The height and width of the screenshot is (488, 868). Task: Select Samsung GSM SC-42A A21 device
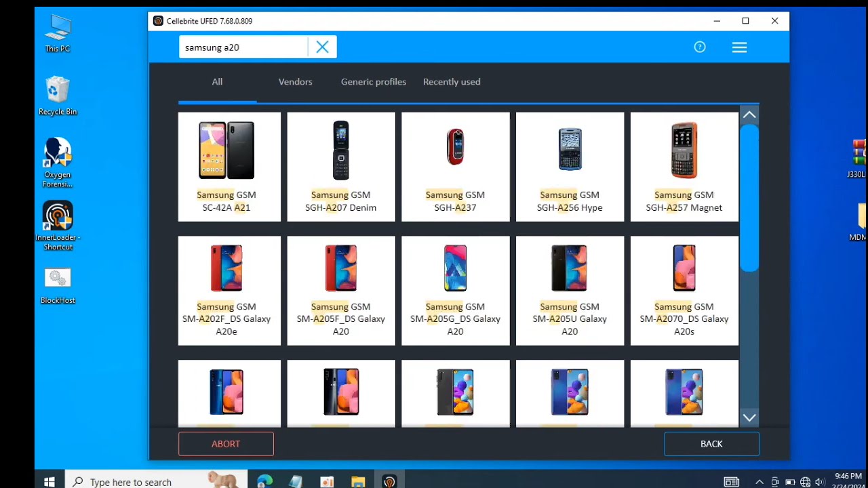pos(229,167)
